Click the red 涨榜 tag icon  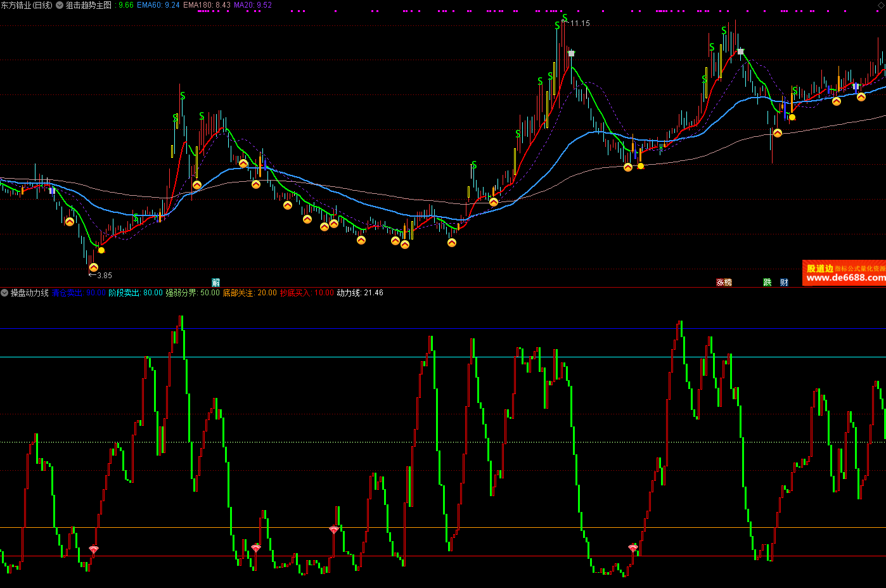(x=724, y=283)
